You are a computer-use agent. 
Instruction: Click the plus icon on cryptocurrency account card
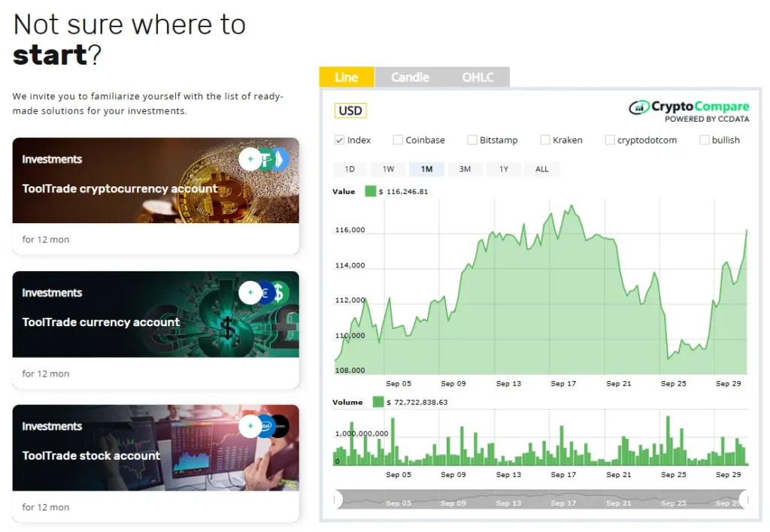coord(250,159)
